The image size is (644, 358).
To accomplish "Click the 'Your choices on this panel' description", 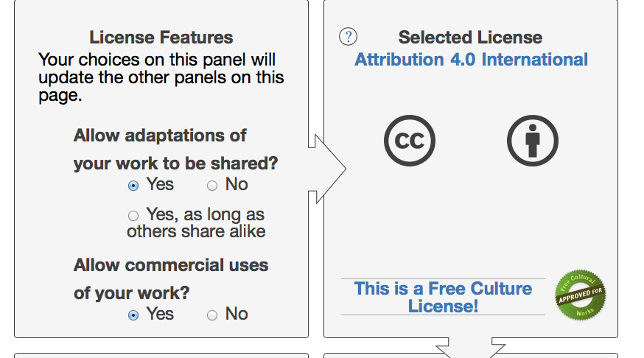I will (x=161, y=77).
